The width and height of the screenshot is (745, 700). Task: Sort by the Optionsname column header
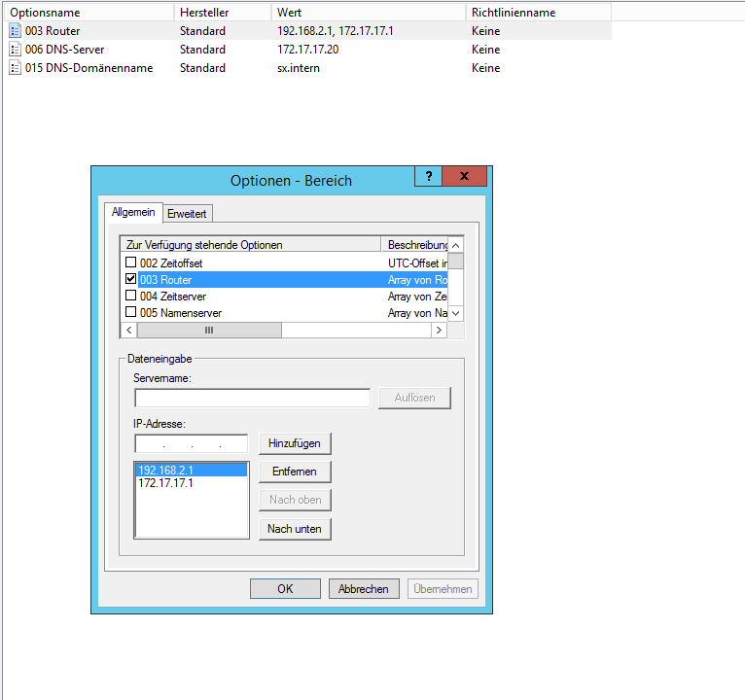(x=89, y=13)
